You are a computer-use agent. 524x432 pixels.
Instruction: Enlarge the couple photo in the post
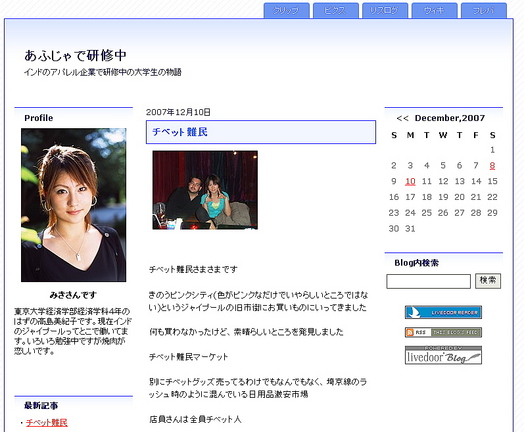[205, 190]
